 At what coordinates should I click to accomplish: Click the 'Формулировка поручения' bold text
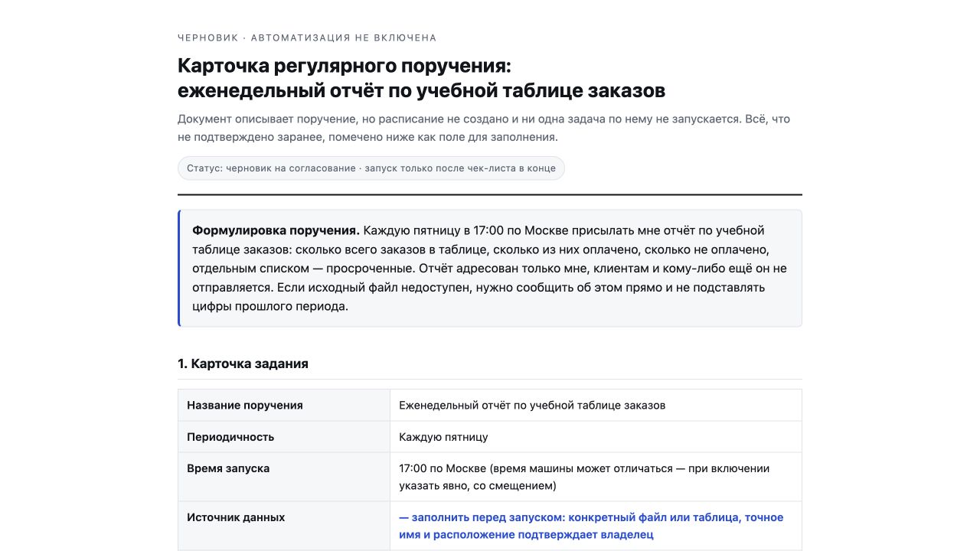(x=276, y=230)
